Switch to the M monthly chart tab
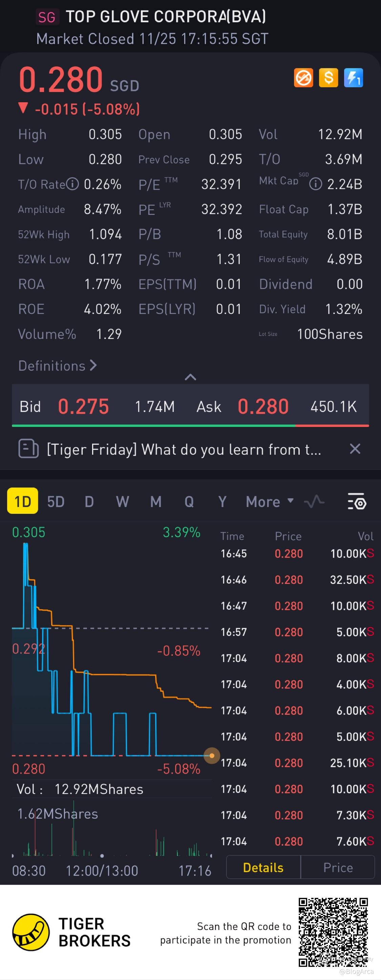 point(155,502)
